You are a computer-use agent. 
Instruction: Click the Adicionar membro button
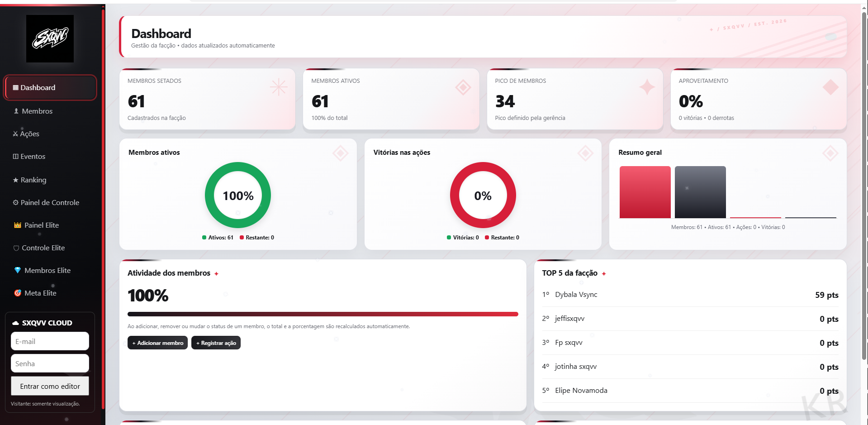tap(157, 343)
